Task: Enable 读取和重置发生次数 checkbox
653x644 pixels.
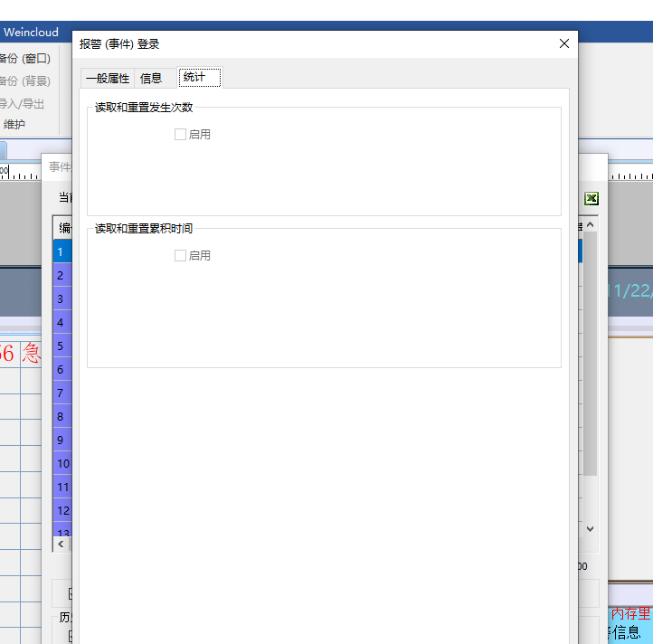Action: [180, 135]
